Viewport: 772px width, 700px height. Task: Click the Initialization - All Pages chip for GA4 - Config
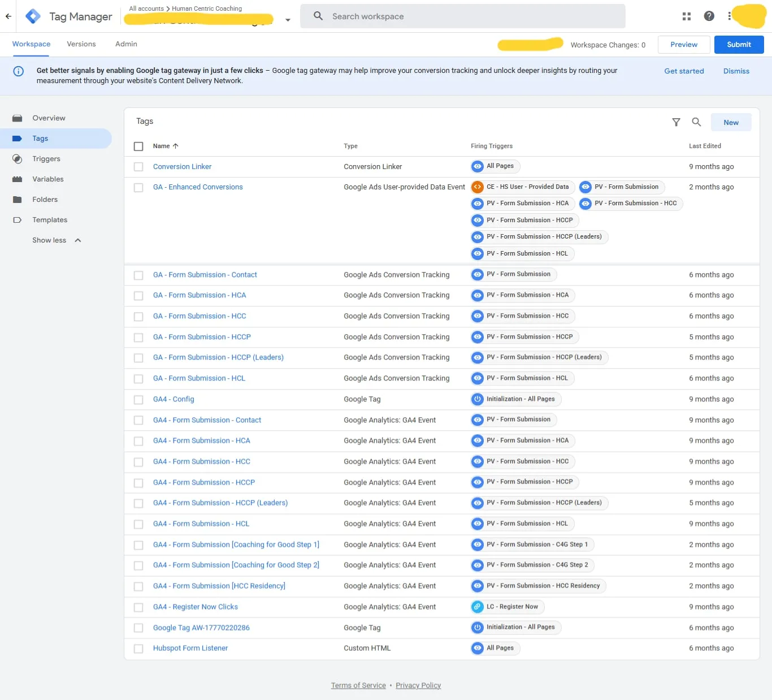tap(515, 399)
